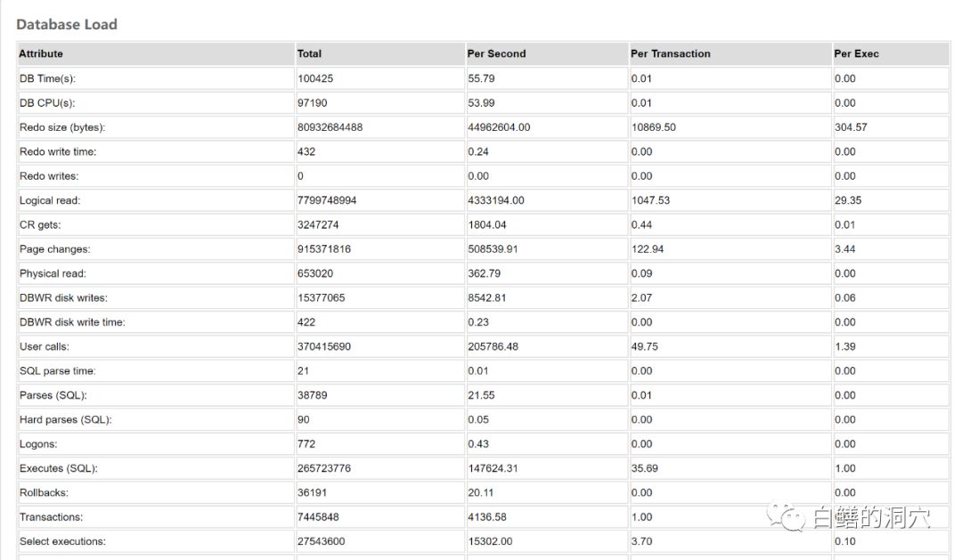
Task: Click the CR gets row label
Action: pyautogui.click(x=40, y=225)
